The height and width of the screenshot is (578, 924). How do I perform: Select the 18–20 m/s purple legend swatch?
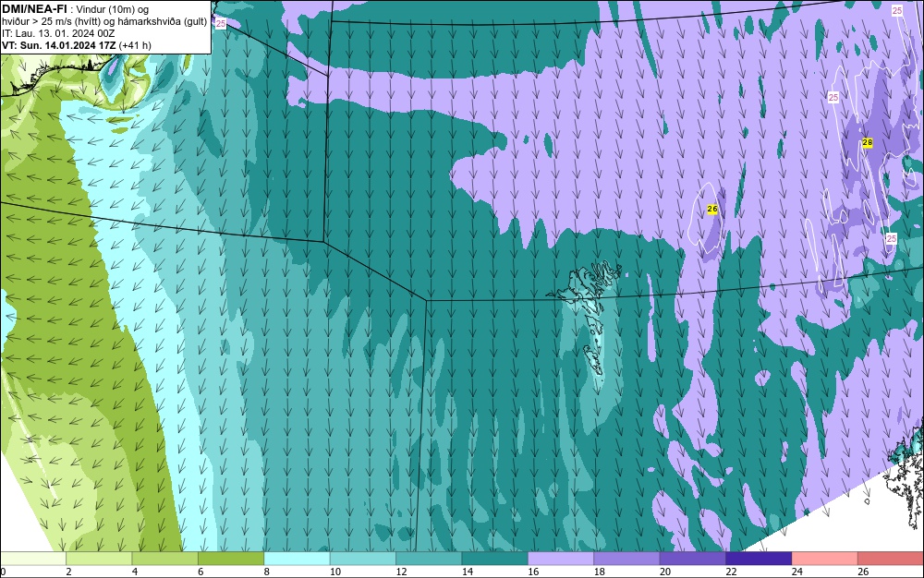[627, 559]
